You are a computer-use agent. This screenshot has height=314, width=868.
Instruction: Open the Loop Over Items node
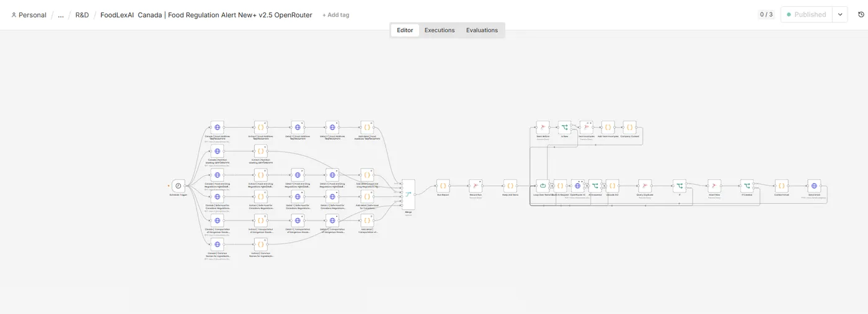542,185
